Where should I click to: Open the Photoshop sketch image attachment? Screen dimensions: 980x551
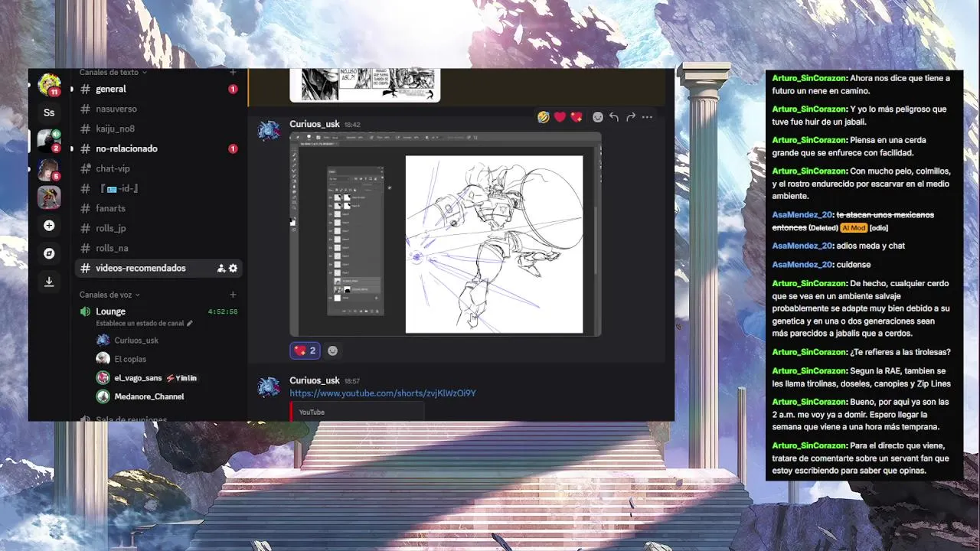tap(446, 234)
